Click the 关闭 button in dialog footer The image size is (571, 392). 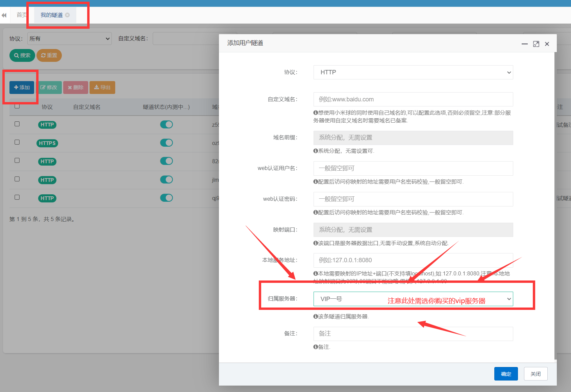tap(536, 374)
